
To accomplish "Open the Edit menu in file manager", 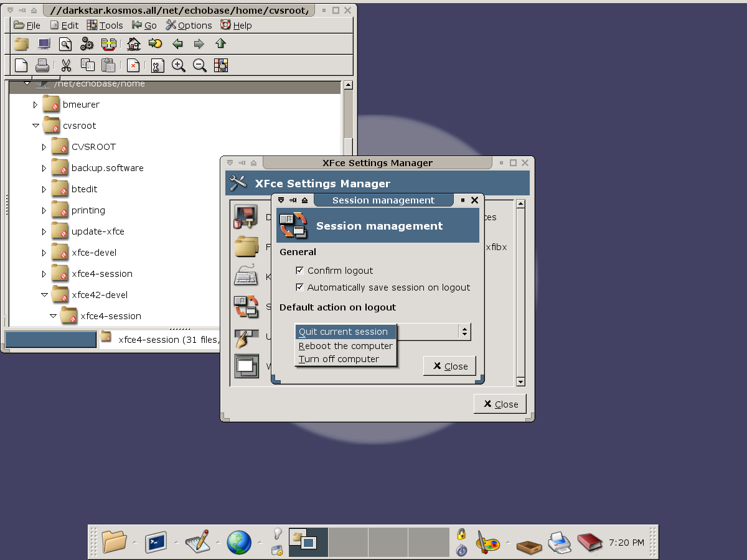I will pyautogui.click(x=64, y=26).
